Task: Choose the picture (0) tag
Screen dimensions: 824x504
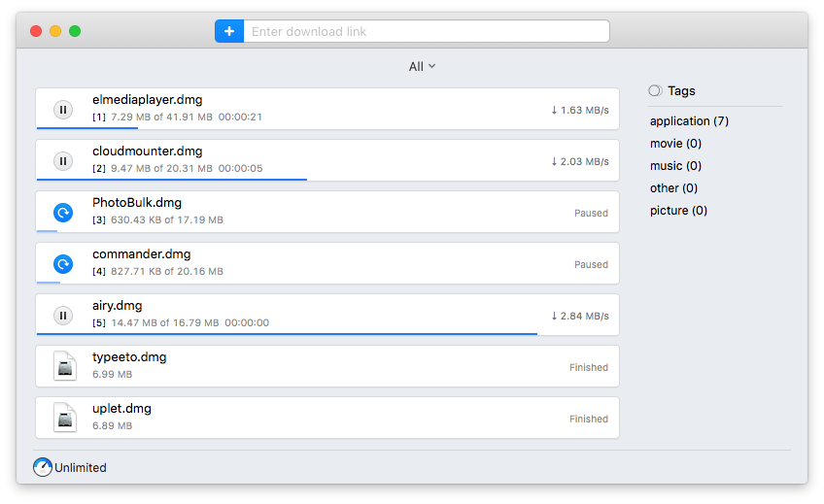Action: click(678, 211)
